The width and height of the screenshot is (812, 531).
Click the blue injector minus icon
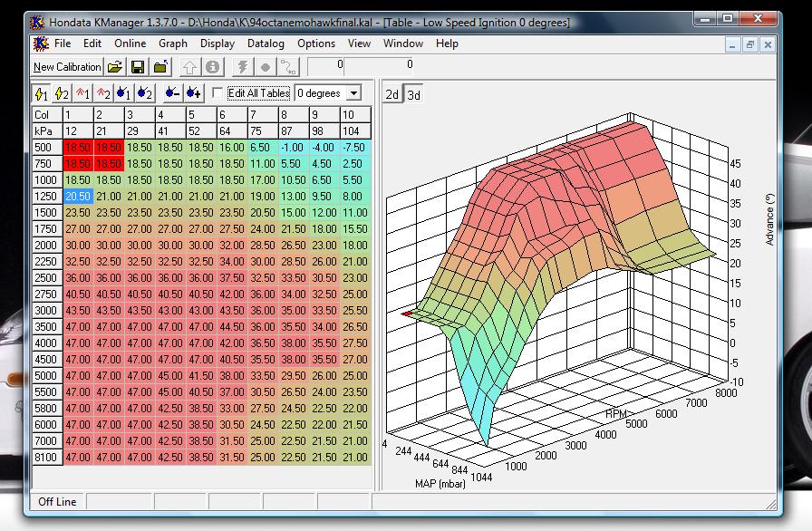172,93
